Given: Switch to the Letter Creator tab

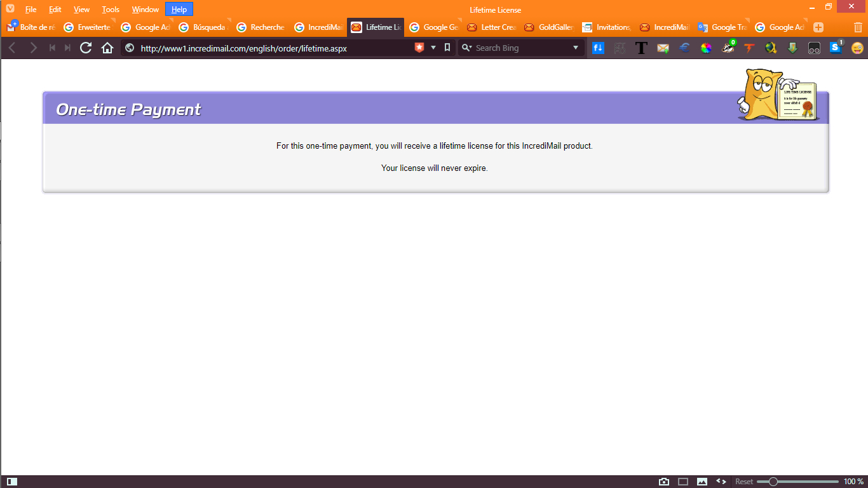Looking at the screenshot, I should [492, 27].
